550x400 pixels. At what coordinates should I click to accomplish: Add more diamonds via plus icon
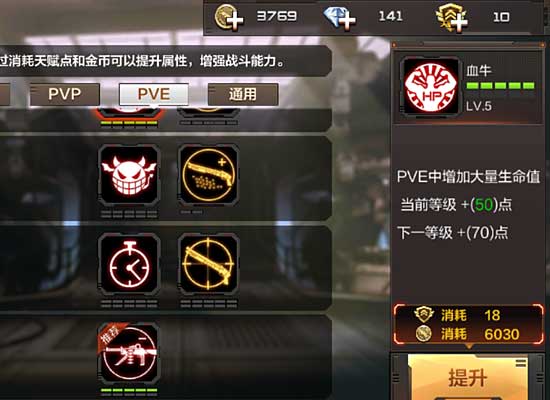click(339, 18)
